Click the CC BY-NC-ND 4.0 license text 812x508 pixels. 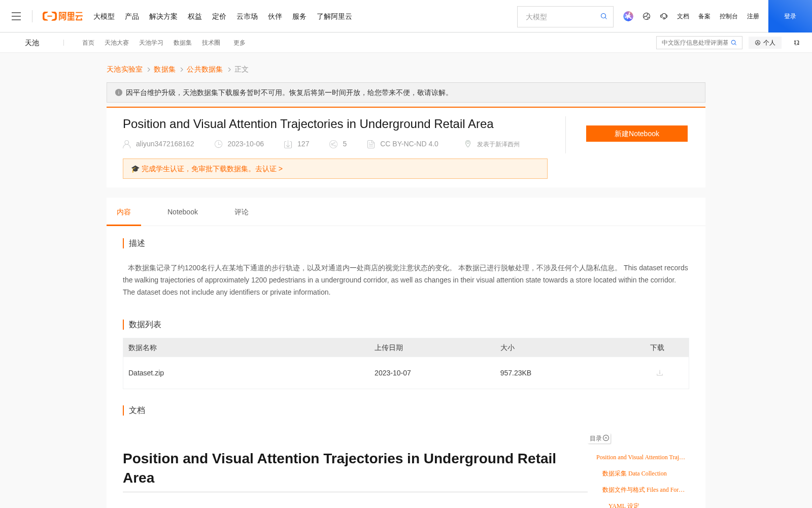click(409, 144)
